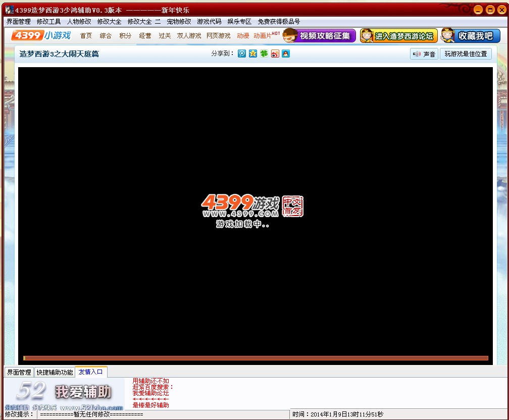The image size is (509, 420).
Task: Click the title bar application icon
Action: point(10,10)
